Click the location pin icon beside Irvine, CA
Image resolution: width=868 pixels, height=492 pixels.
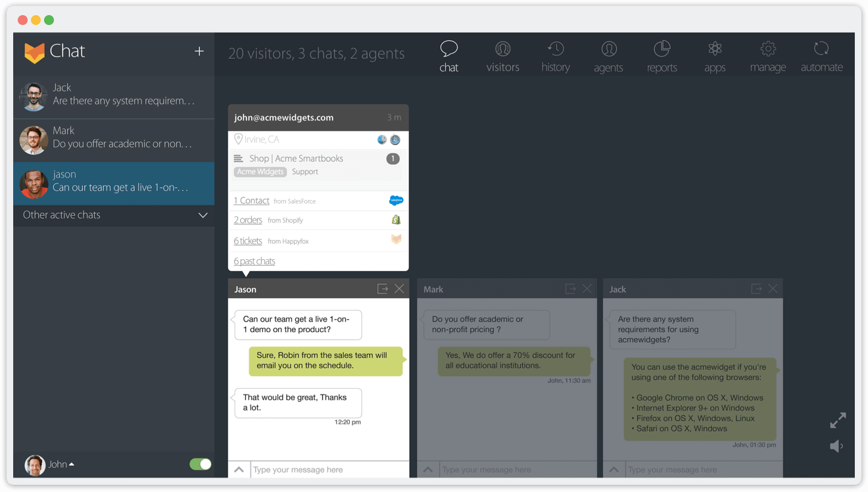[238, 139]
